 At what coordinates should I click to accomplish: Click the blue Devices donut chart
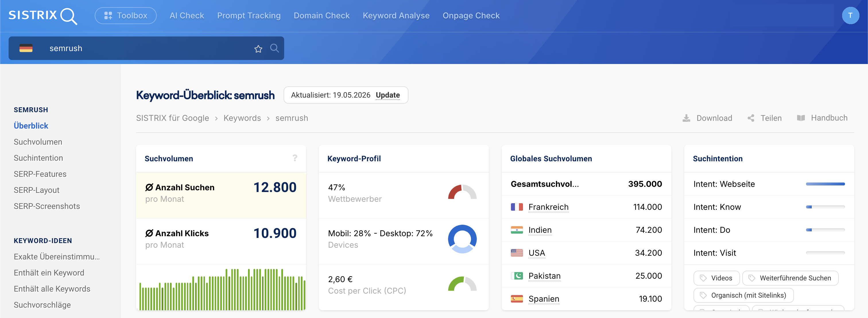(x=462, y=239)
